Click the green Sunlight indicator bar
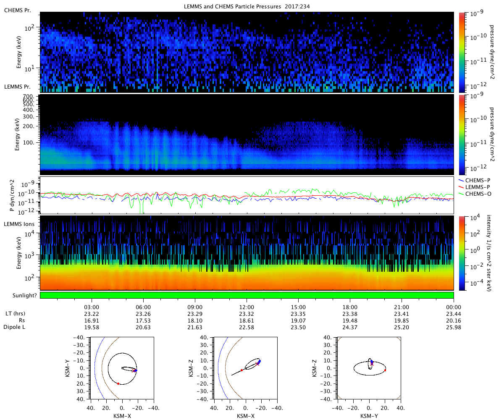Image resolution: width=504 pixels, height=420 pixels. click(247, 295)
